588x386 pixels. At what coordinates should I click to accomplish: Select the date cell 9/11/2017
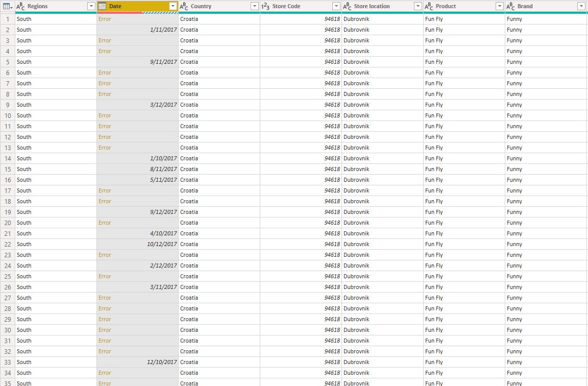138,62
